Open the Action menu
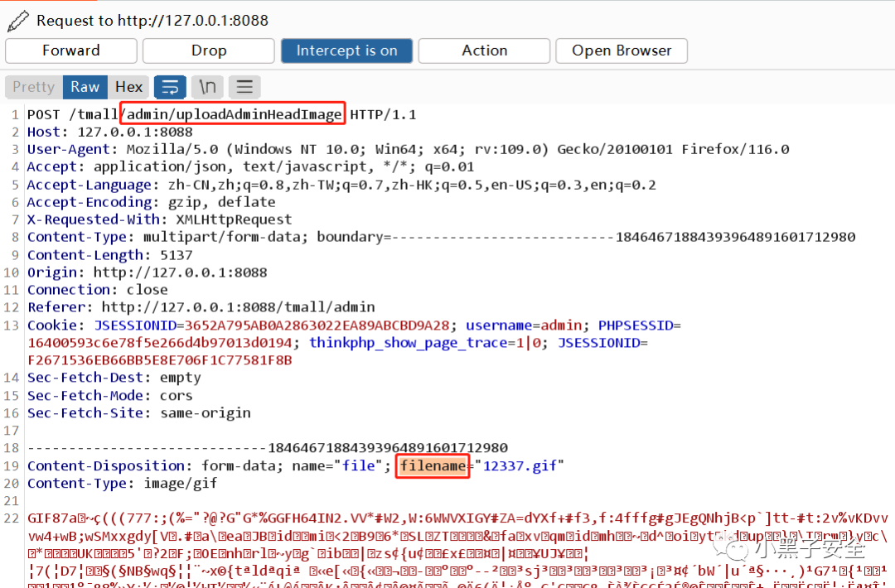 [484, 51]
